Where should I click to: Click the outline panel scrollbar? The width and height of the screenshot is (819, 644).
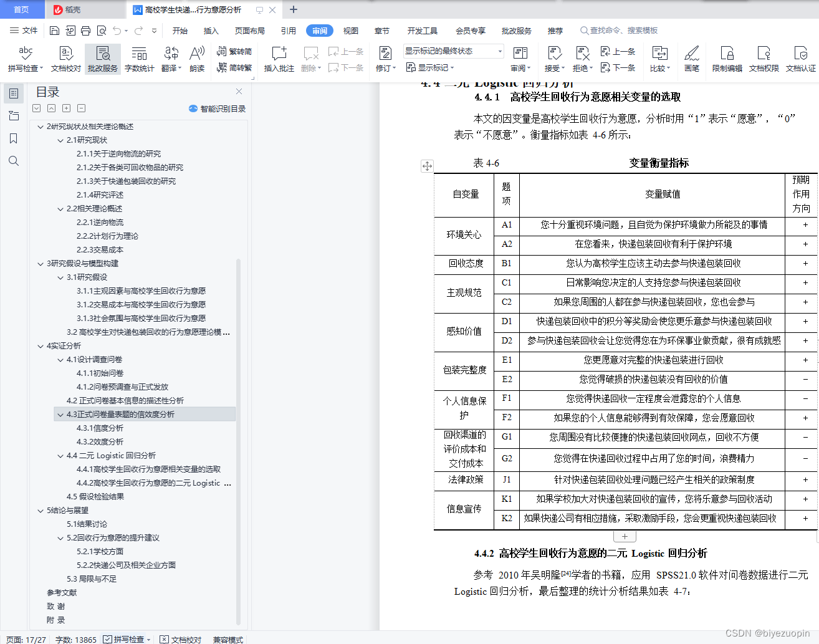tap(238, 441)
